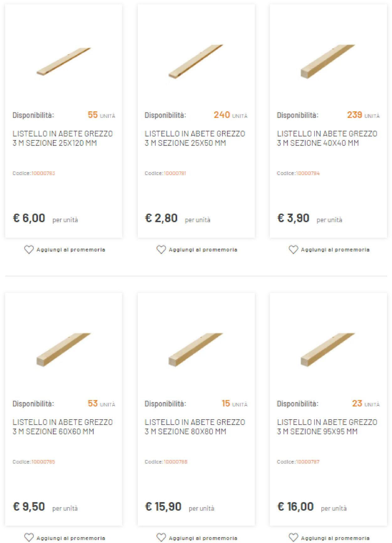
Task: Click heart icon for 40X40 MM listello
Action: [293, 250]
